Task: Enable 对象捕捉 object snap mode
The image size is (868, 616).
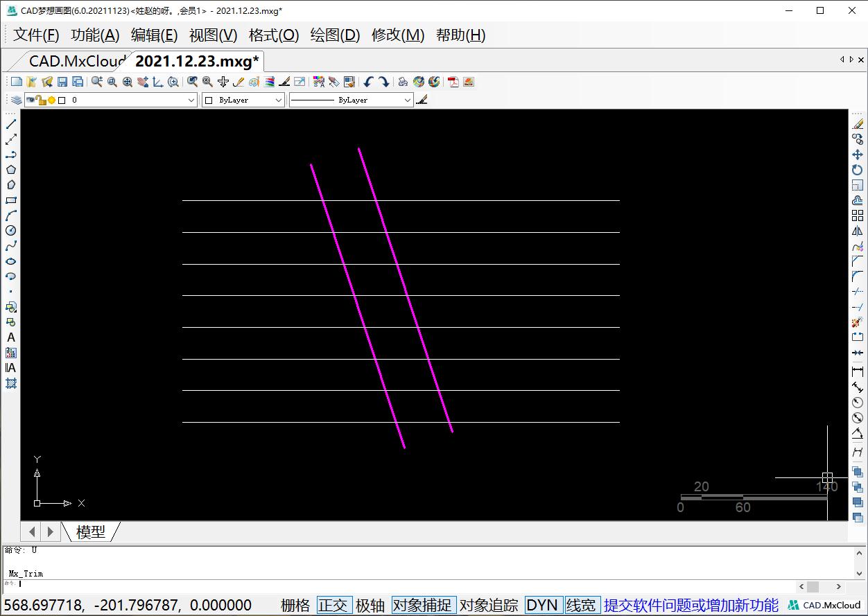Action: click(424, 604)
